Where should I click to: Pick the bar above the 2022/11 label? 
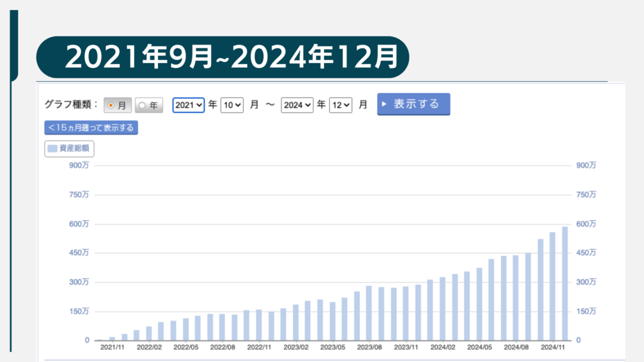pyautogui.click(x=258, y=325)
